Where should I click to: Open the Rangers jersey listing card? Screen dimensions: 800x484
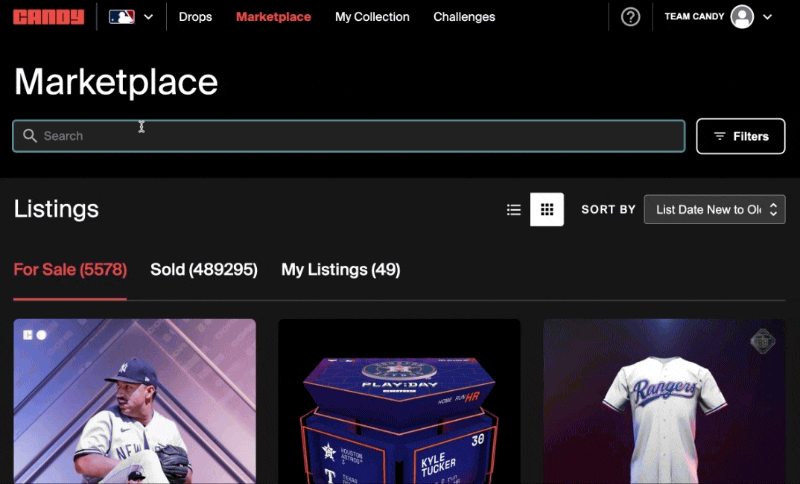pos(664,401)
